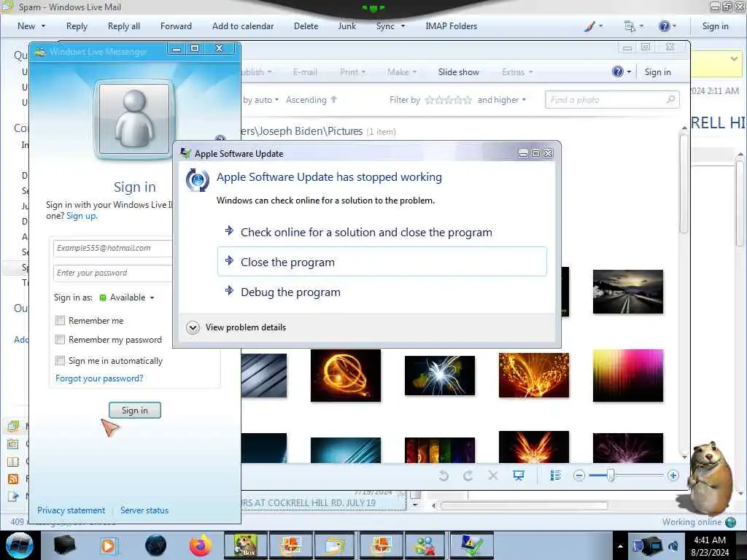Open the Windows Live Mail help icon

[x=664, y=26]
